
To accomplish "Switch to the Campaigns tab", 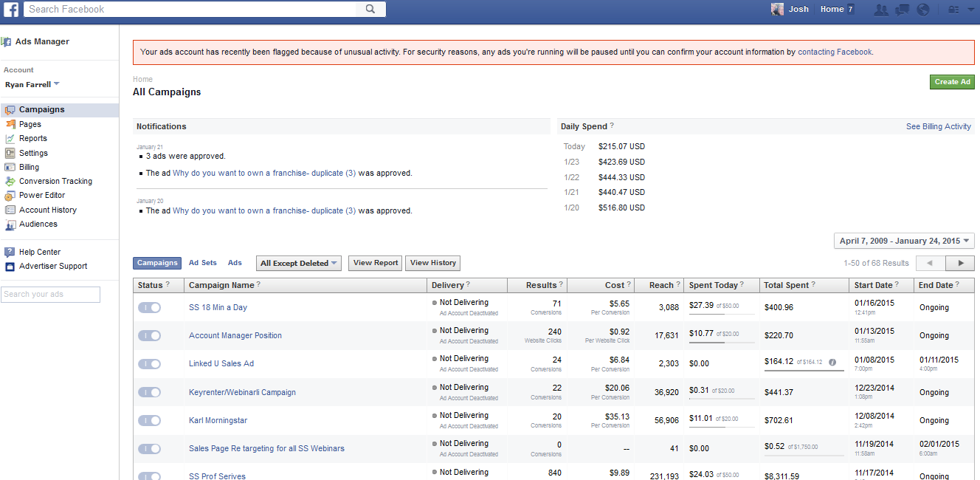I will tap(157, 263).
